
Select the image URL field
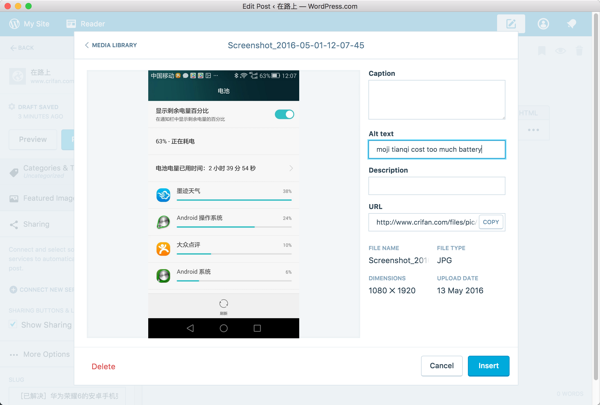pyautogui.click(x=424, y=222)
